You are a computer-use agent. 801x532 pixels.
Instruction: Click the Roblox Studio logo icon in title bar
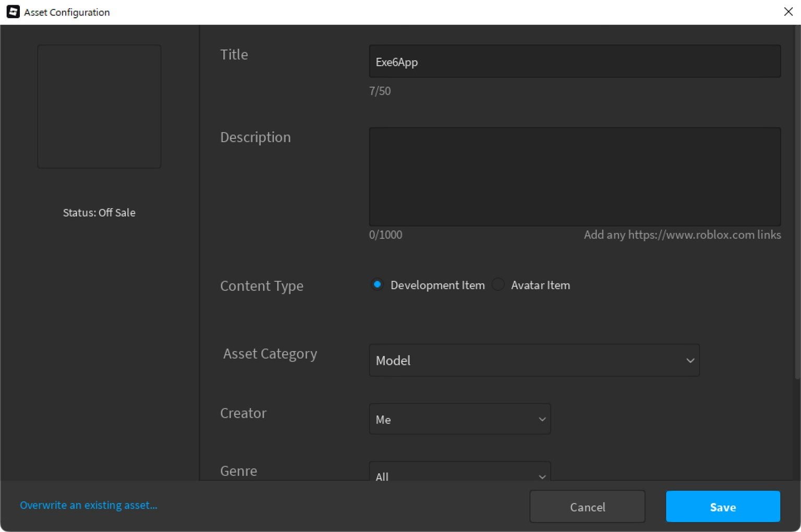pyautogui.click(x=13, y=11)
